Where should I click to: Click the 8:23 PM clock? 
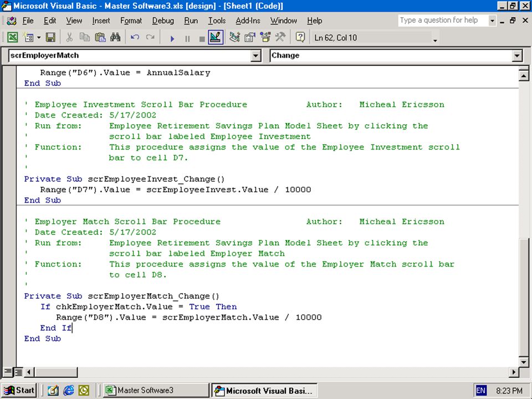pos(509,391)
